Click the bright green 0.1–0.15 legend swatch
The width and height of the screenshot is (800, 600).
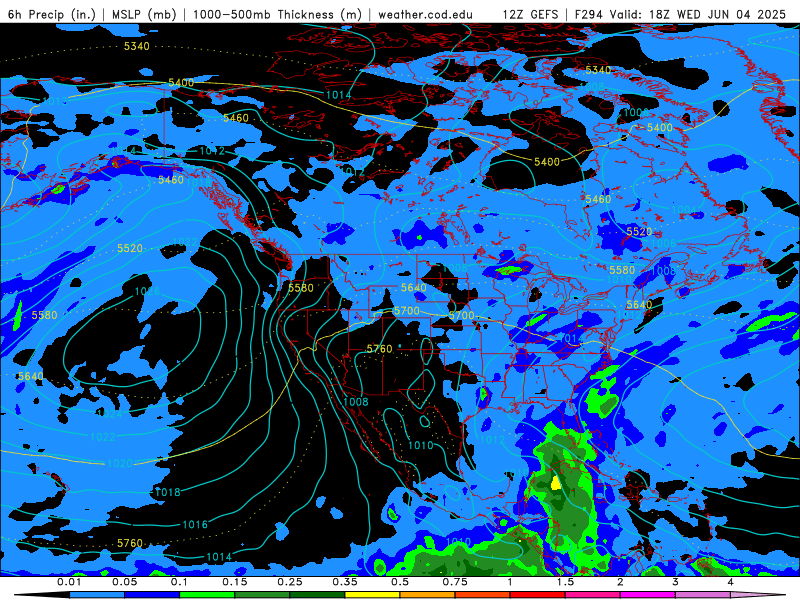tap(207, 595)
